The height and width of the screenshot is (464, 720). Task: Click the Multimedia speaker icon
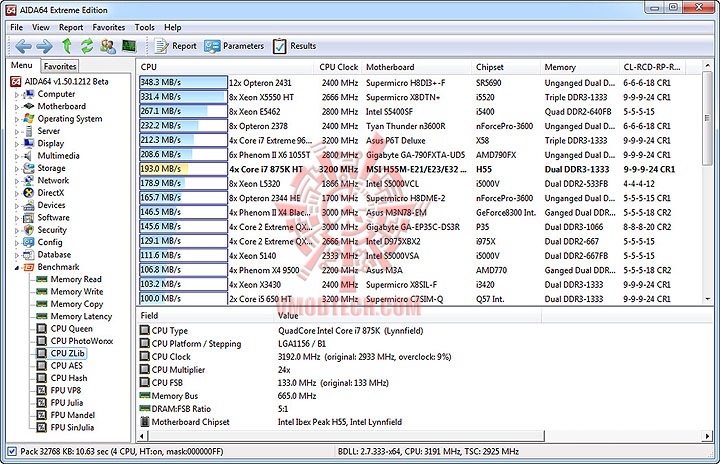click(x=28, y=156)
